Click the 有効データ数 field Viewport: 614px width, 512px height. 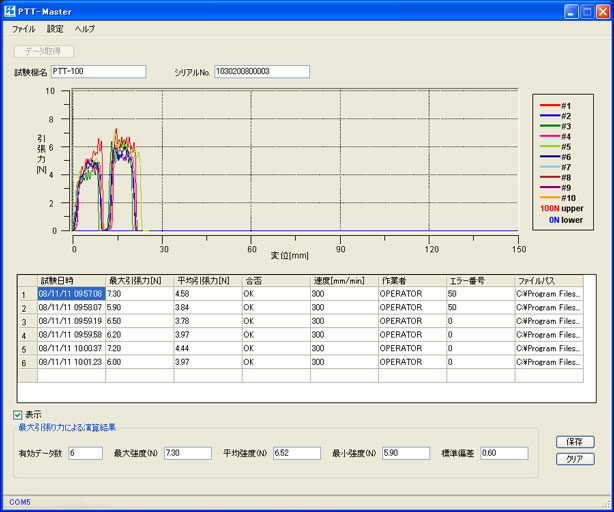point(85,453)
